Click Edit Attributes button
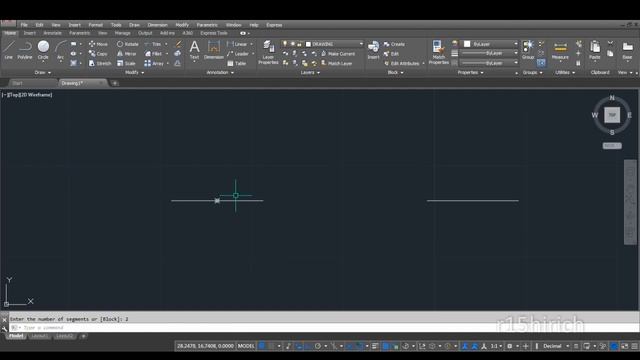This screenshot has width=640, height=360. coord(402,64)
